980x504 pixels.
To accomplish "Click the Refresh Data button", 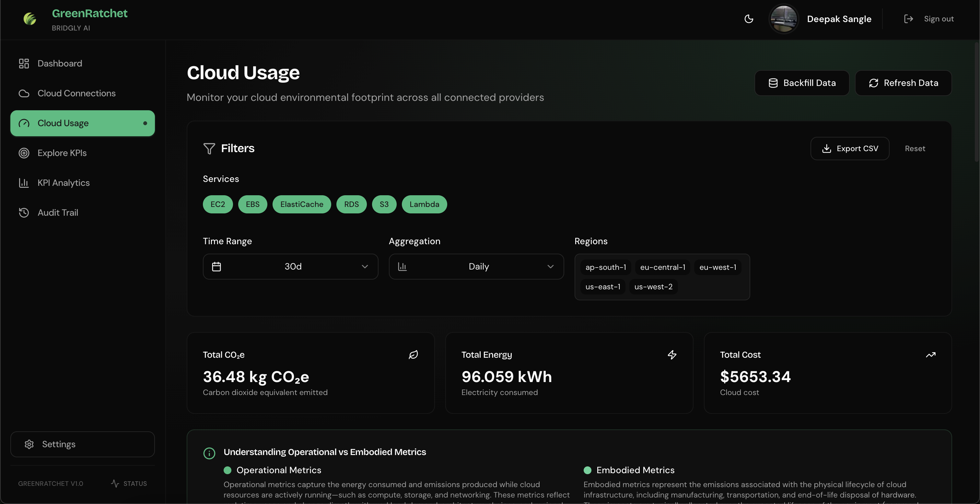I will click(903, 83).
